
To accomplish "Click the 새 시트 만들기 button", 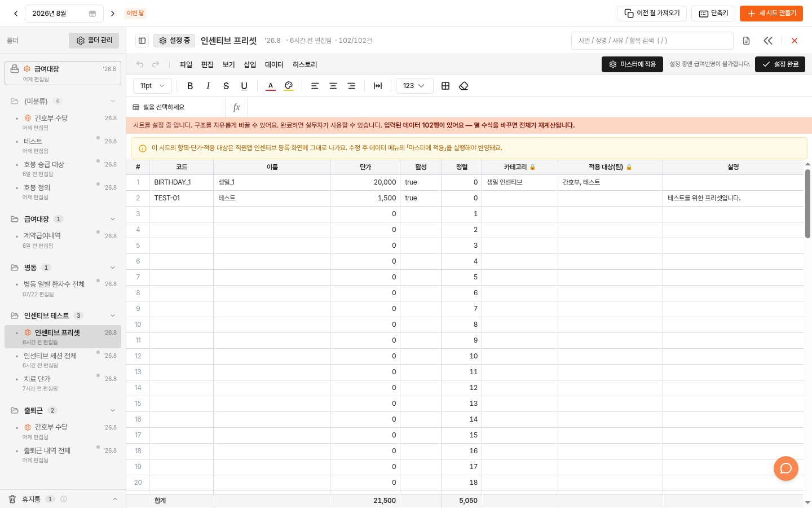I will tap(771, 14).
